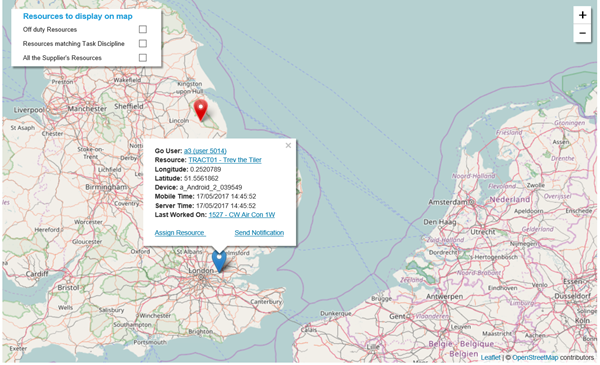
Task: Click Send Notification link
Action: click(x=259, y=233)
